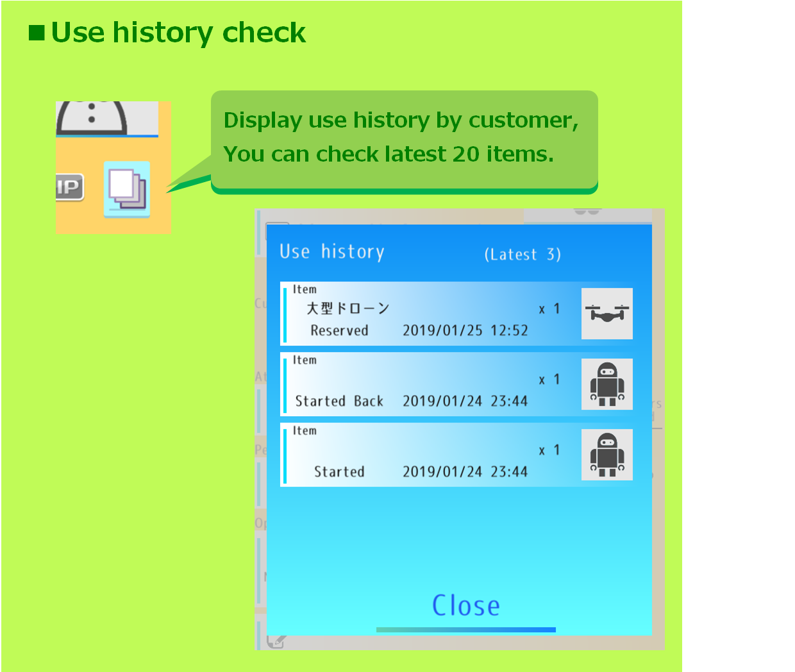Open the use history stacked-pages icon
Image resolution: width=795 pixels, height=672 pixels.
[127, 189]
